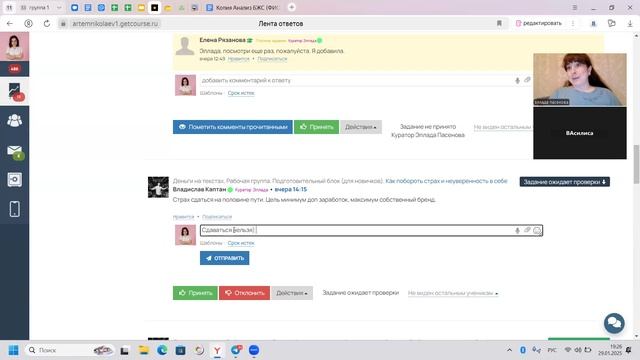640x360 pixels.
Task: Open the Windows Start menu
Action: [13, 350]
